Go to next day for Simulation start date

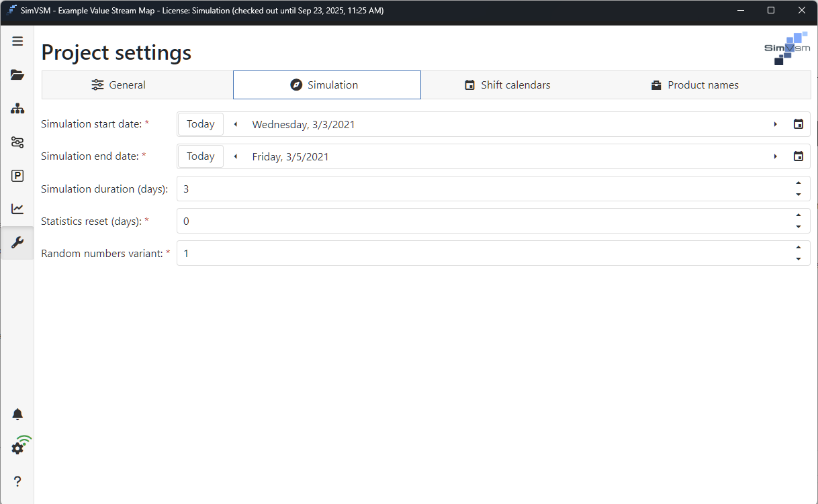[776, 124]
